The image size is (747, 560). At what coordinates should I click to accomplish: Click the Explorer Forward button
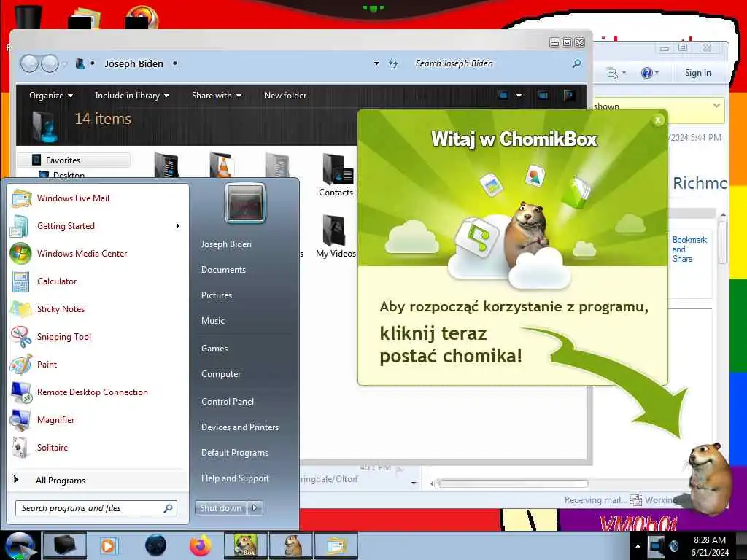coord(50,63)
